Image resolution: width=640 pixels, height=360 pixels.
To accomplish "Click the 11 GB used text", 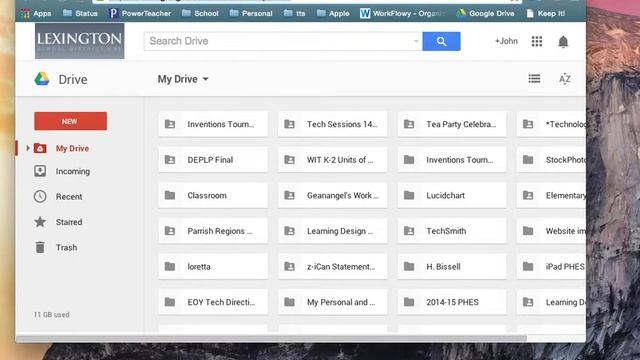I will [x=51, y=315].
